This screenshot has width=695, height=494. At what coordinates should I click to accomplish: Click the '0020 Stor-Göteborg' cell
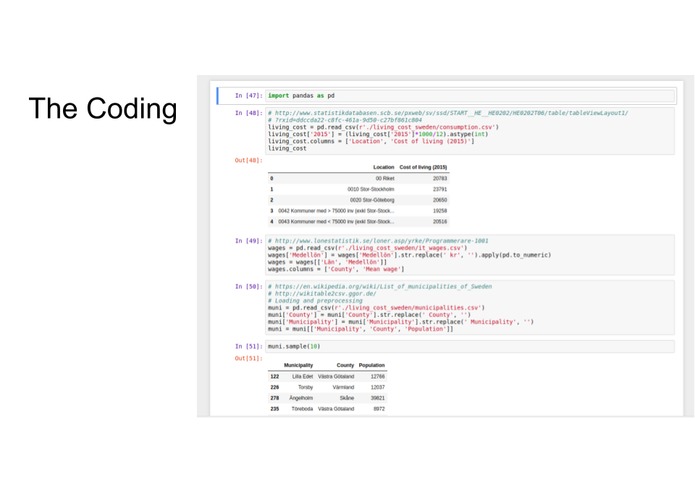point(372,200)
